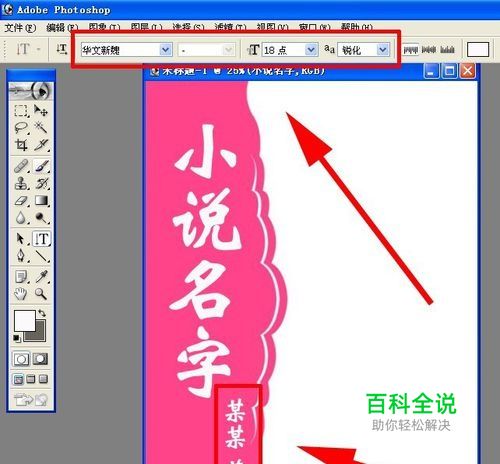Viewport: 500px width, 464px height.
Task: Select the Gradient tool
Action: 41,201
